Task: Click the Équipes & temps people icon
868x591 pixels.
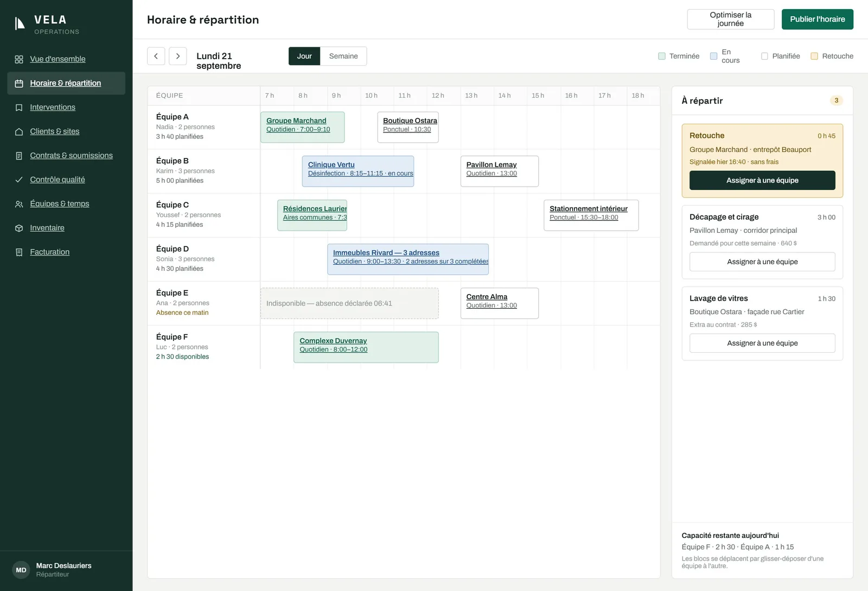Action: (19, 204)
